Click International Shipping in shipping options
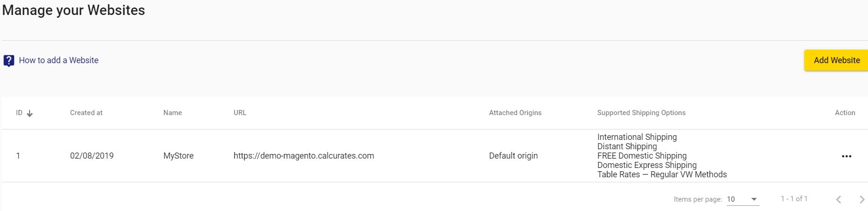 [x=637, y=137]
